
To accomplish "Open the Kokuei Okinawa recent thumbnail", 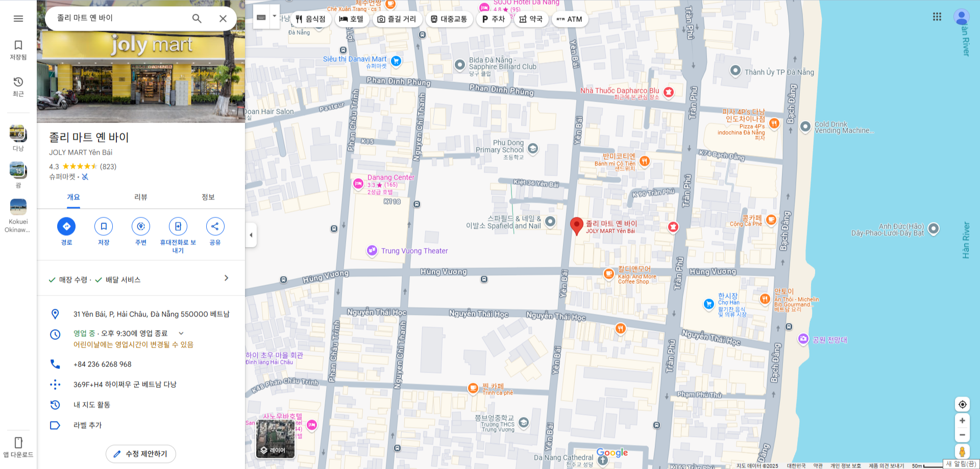I will (x=18, y=215).
